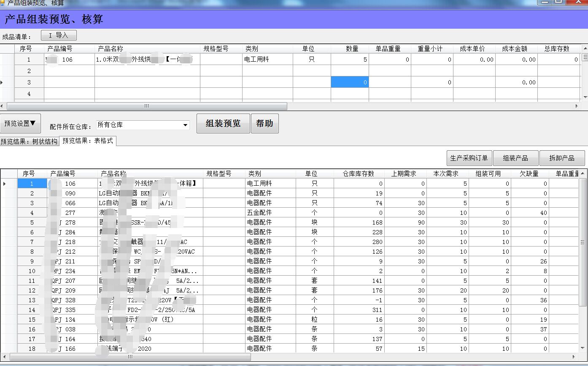Click the 成品清单 grid horizontal scrollbar thumb
This screenshot has height=366, width=588.
146,106
